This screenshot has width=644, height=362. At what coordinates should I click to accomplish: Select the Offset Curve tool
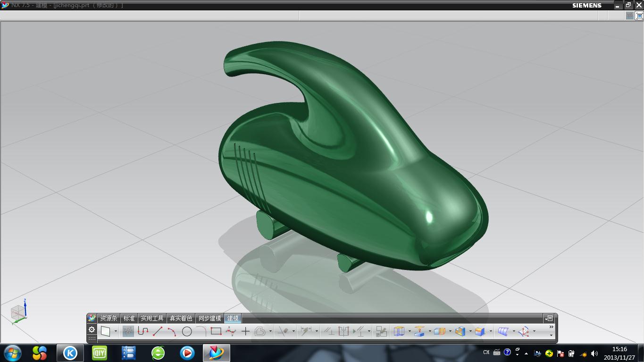tap(260, 331)
